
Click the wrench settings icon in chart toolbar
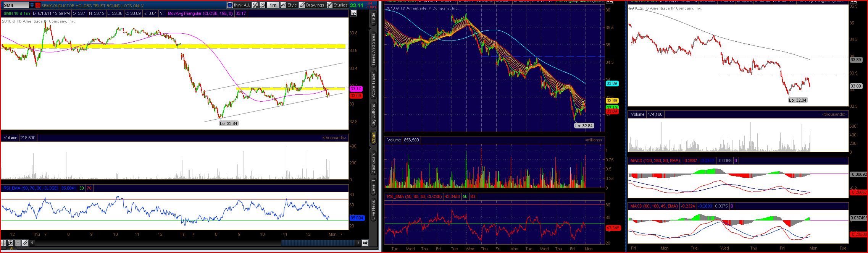click(x=262, y=5)
